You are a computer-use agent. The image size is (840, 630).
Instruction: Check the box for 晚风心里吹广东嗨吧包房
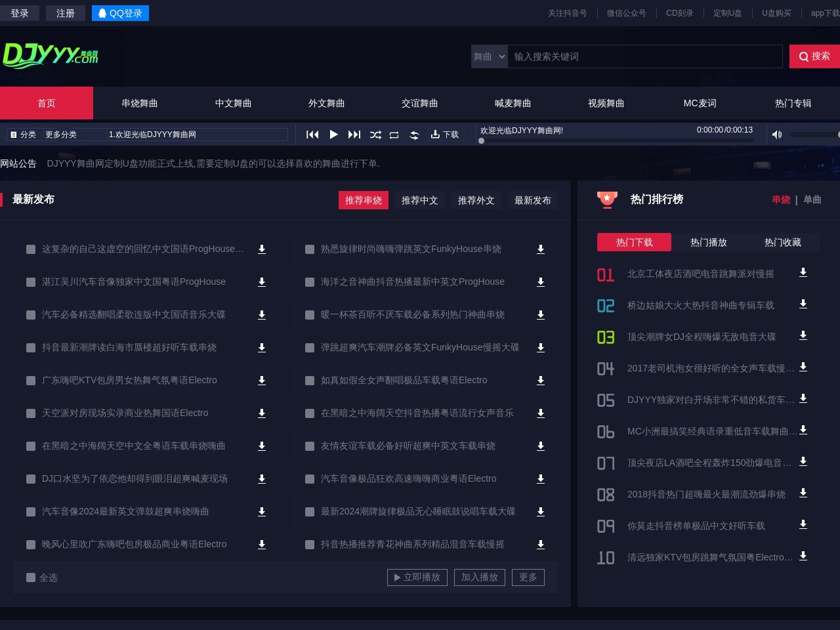tap(31, 545)
